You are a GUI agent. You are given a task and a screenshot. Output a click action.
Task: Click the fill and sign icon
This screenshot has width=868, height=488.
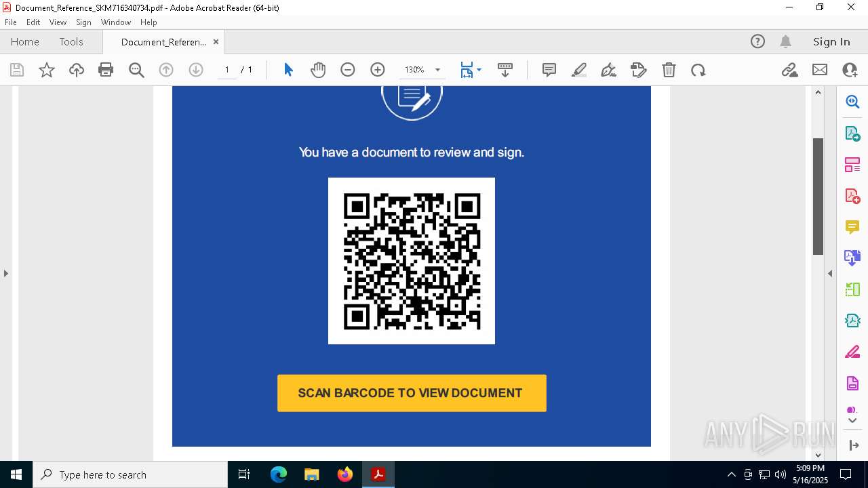pos(639,70)
